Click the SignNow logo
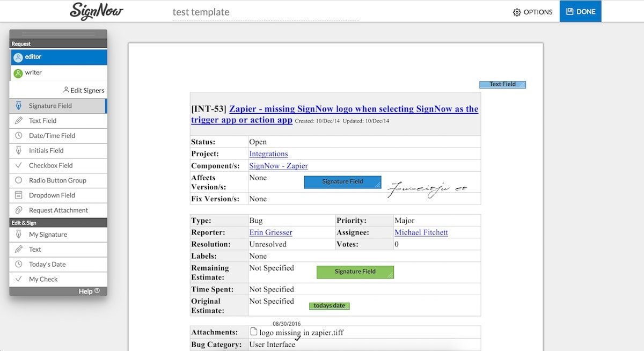The height and width of the screenshot is (351, 644). pos(97,11)
